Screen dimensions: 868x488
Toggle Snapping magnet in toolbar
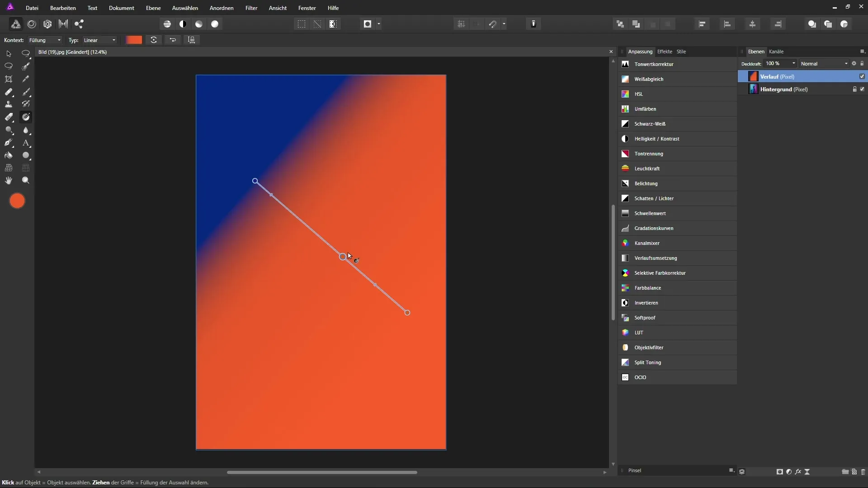tap(493, 24)
